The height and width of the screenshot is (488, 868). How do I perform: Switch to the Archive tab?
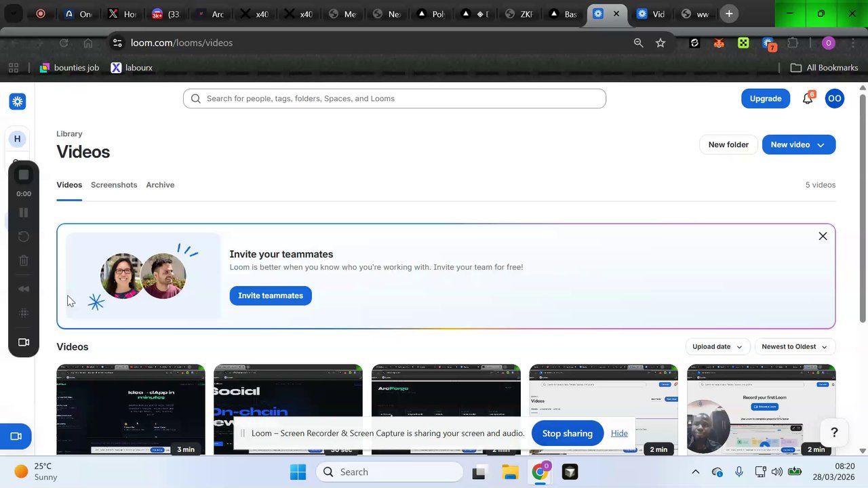(x=160, y=185)
